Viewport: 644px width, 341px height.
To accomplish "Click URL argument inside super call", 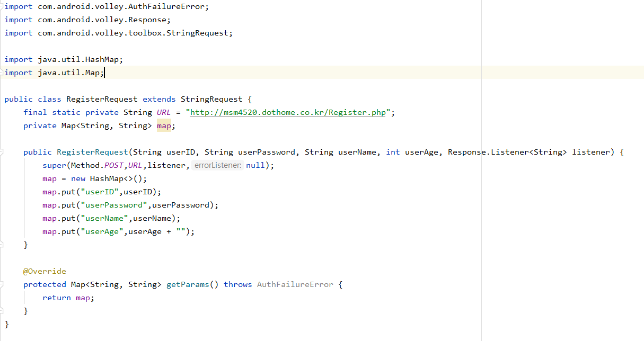I will pyautogui.click(x=135, y=165).
